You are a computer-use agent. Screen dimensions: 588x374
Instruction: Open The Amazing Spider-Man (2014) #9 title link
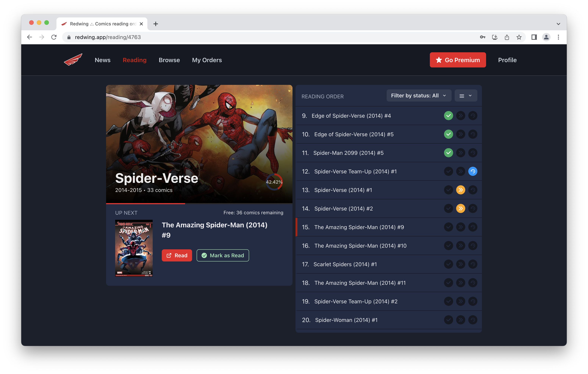click(x=214, y=230)
